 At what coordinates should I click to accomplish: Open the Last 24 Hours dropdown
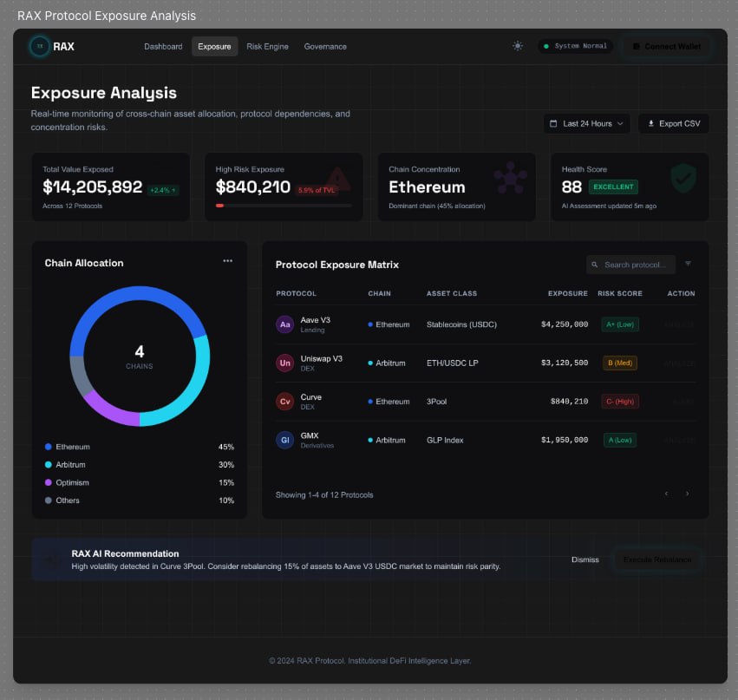[586, 123]
